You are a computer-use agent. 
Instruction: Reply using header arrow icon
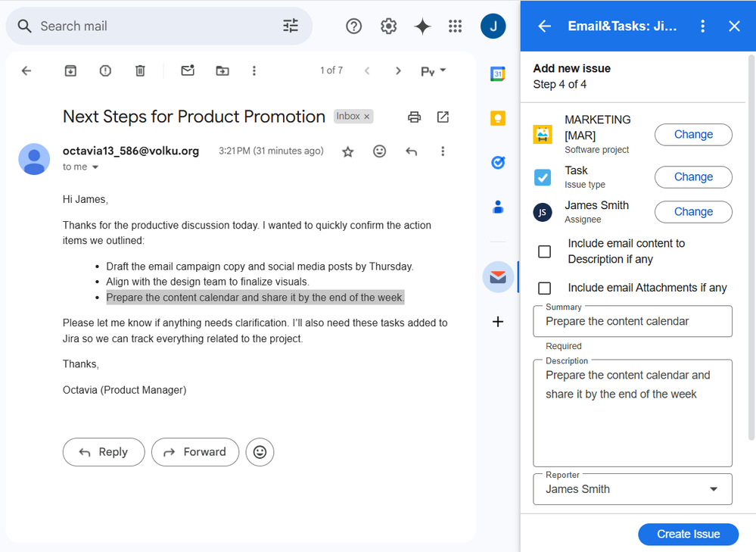[x=411, y=151]
